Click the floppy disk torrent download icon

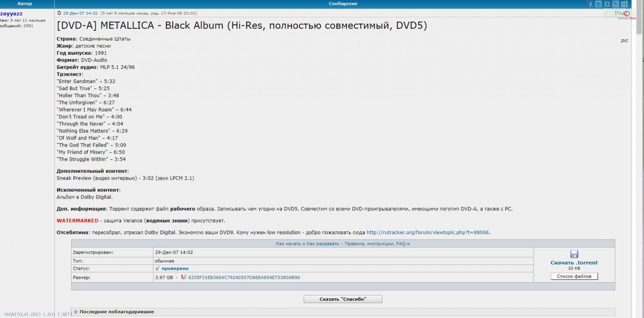coord(574,254)
